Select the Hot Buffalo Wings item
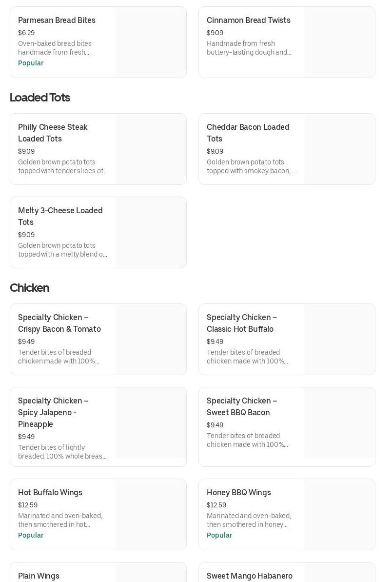392x582 pixels. pos(50,493)
